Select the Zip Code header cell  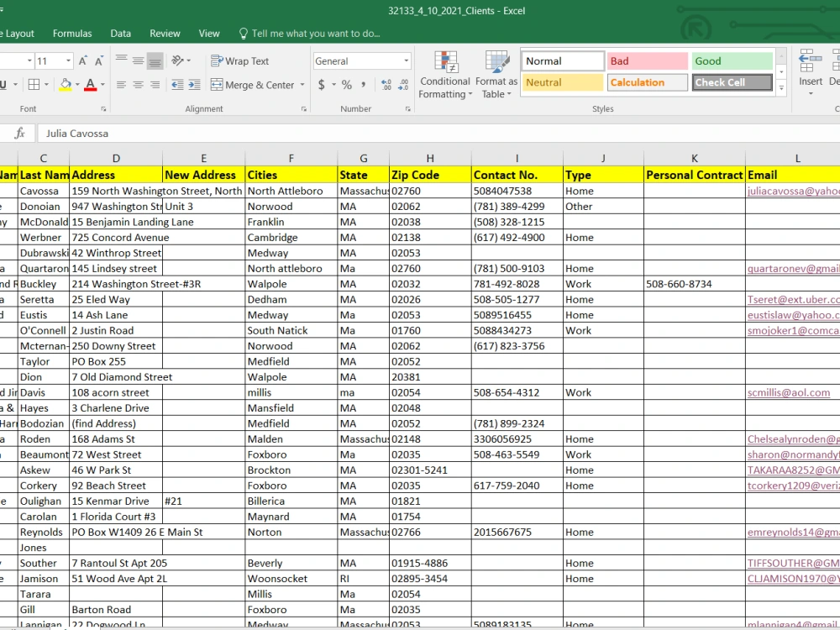430,176
